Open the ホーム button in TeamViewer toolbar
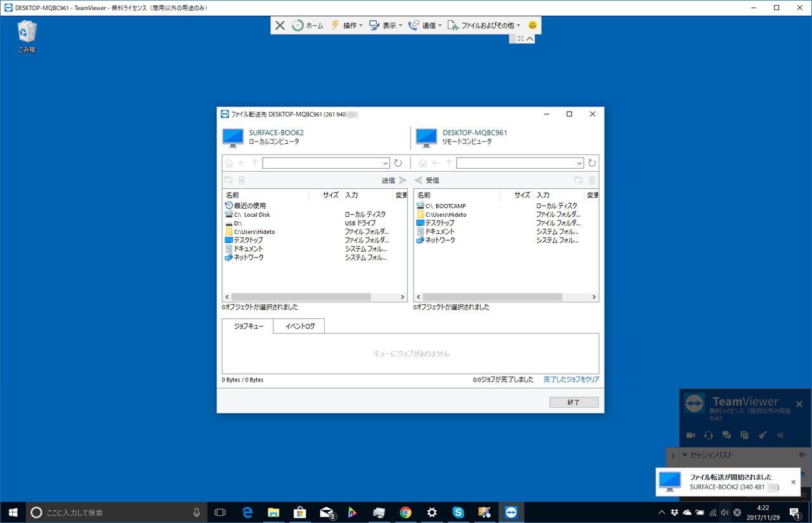The width and height of the screenshot is (812, 523). (308, 25)
